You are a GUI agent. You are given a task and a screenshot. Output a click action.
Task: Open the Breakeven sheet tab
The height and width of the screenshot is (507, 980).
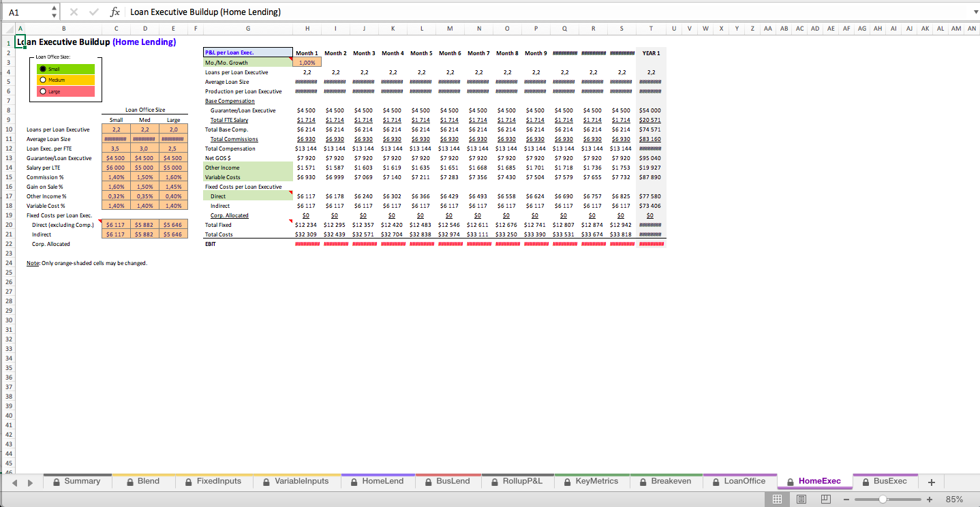click(x=665, y=481)
